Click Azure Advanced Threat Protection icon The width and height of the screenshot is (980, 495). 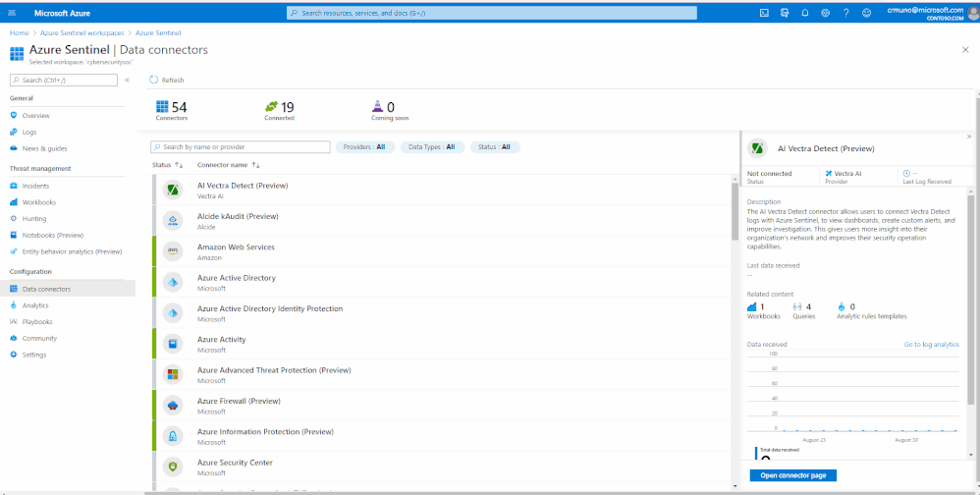173,374
